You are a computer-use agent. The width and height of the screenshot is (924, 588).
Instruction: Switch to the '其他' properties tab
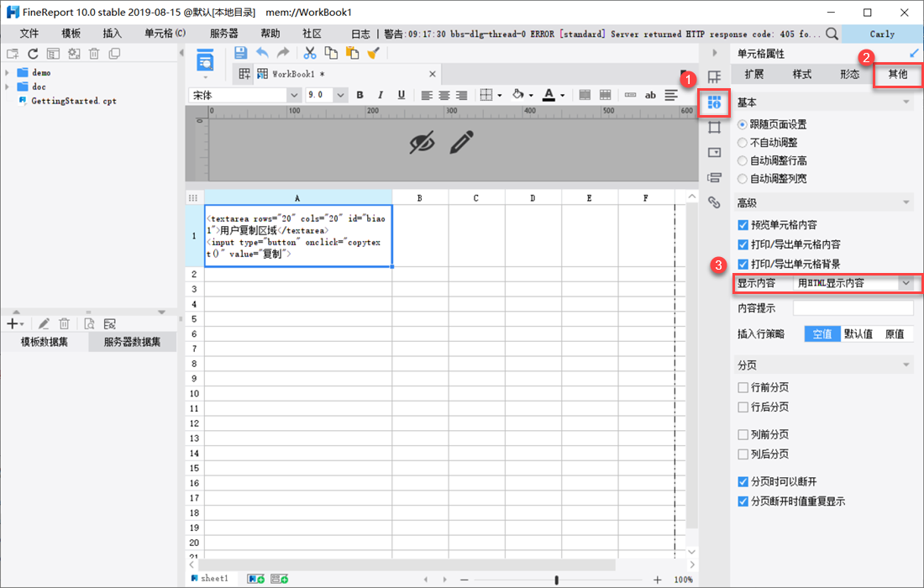[x=897, y=74]
